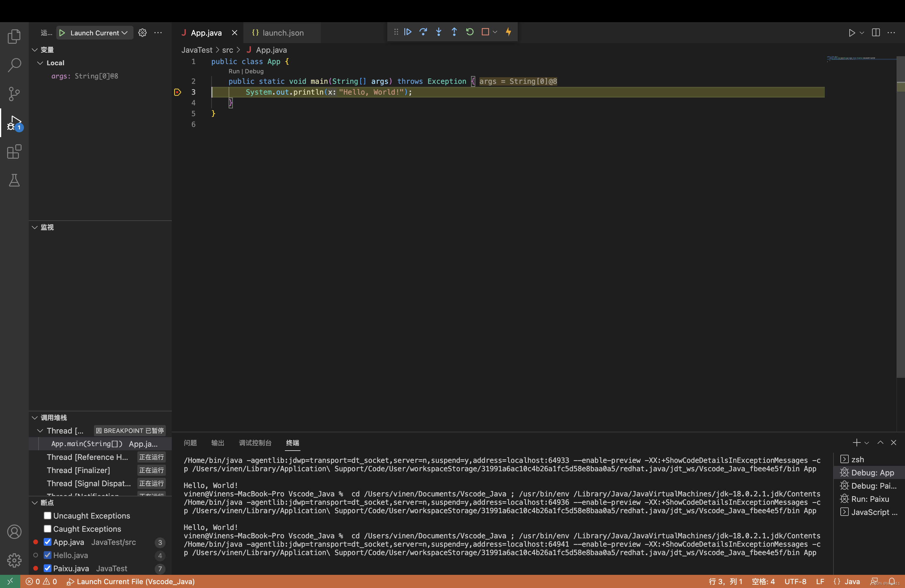Image resolution: width=905 pixels, height=588 pixels.
Task: Open the Extensions view
Action: tap(14, 151)
